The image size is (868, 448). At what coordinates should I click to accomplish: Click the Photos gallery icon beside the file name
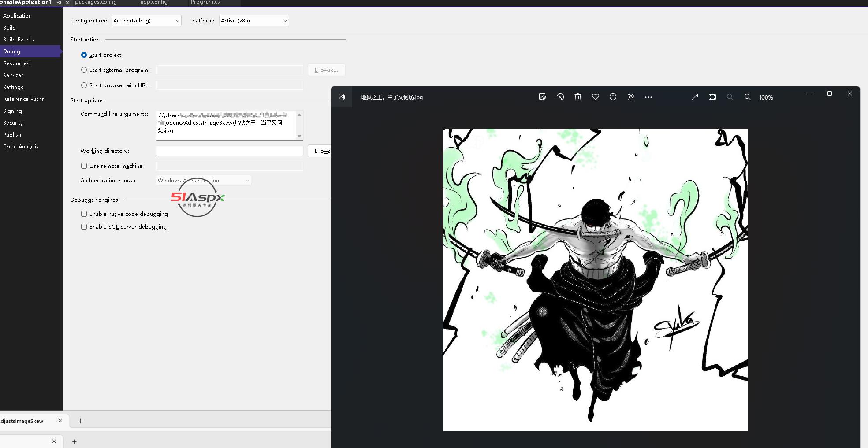tap(342, 97)
